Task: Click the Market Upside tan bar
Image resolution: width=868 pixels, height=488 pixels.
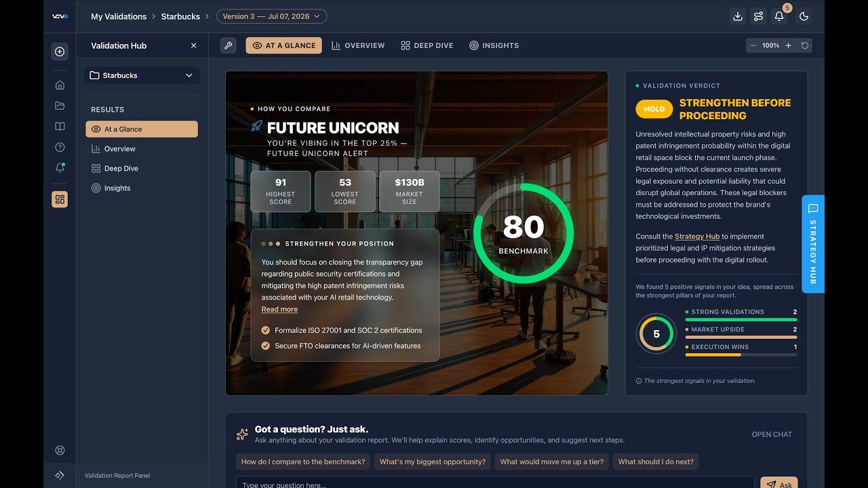Action: [741, 337]
